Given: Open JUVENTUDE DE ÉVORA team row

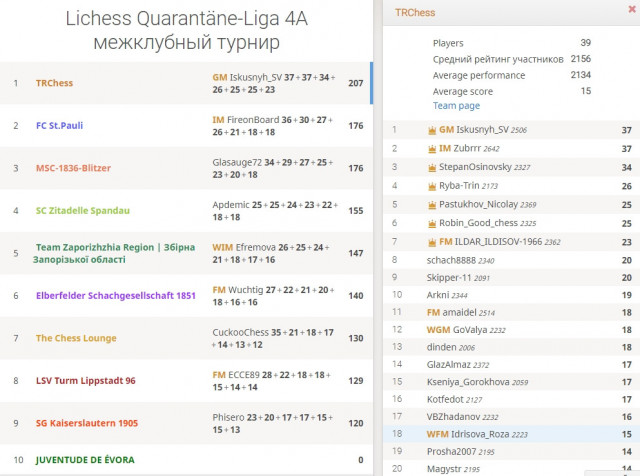Looking at the screenshot, I should click(x=186, y=460).
